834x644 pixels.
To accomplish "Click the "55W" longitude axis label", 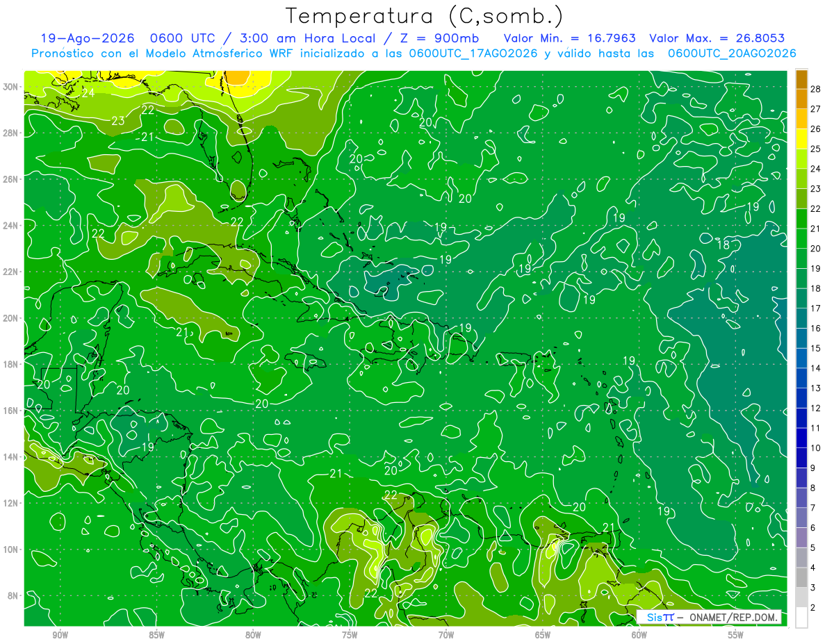I will [736, 635].
